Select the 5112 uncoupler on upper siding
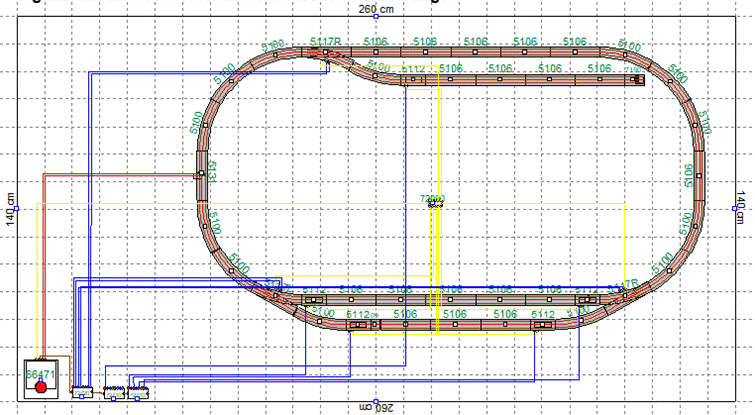The width and height of the screenshot is (755, 415). tap(415, 78)
